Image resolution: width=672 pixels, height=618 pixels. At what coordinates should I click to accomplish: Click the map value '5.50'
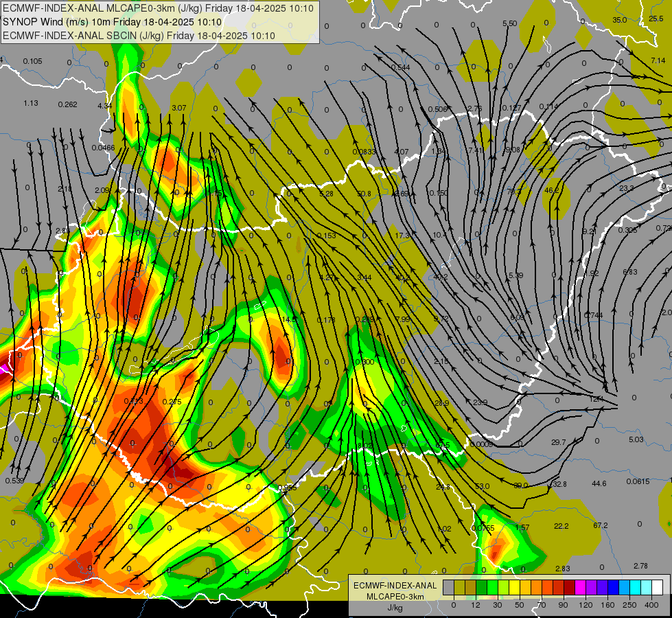(510, 23)
